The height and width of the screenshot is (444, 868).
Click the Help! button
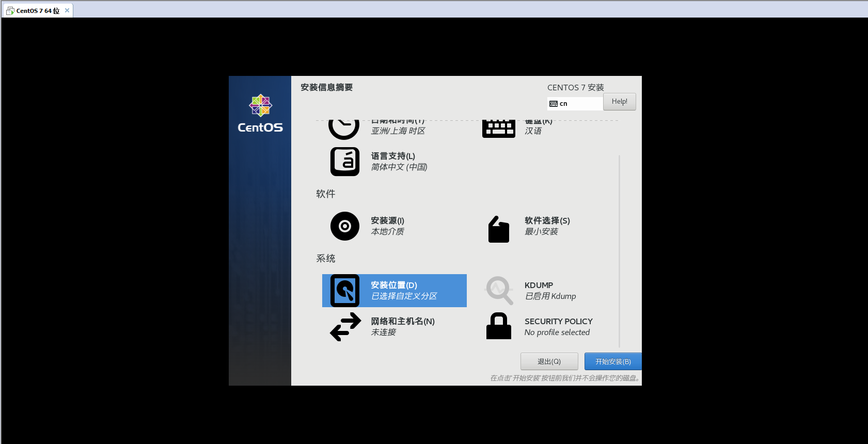[x=620, y=102]
